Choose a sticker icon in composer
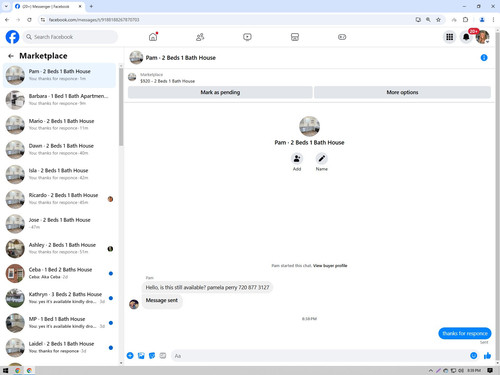The width and height of the screenshot is (500, 375). (x=152, y=356)
